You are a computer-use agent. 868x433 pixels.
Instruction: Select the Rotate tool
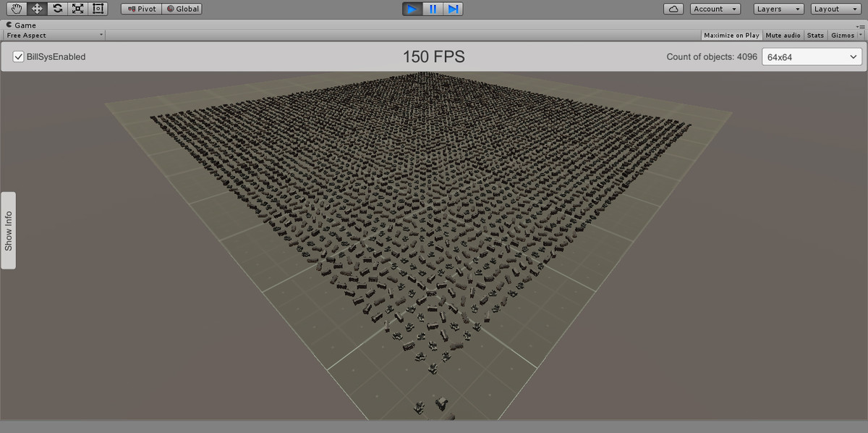pos(57,9)
